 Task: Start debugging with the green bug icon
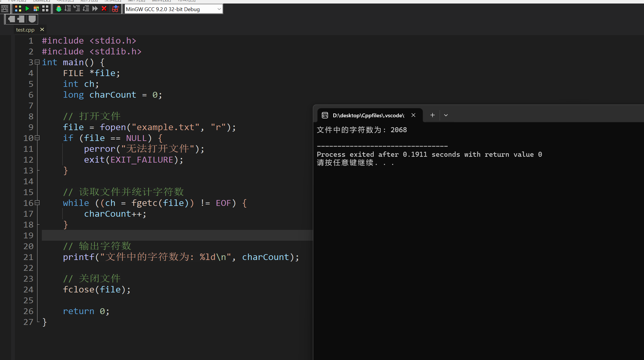pos(59,9)
